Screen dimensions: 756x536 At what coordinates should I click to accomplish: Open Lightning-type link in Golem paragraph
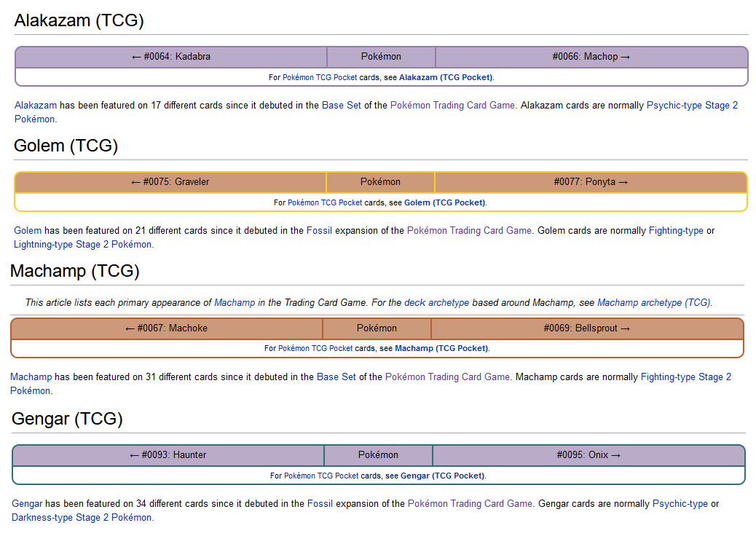point(44,245)
